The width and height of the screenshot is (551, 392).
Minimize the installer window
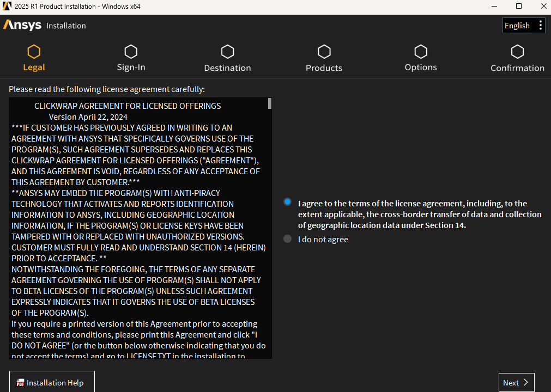pos(494,7)
